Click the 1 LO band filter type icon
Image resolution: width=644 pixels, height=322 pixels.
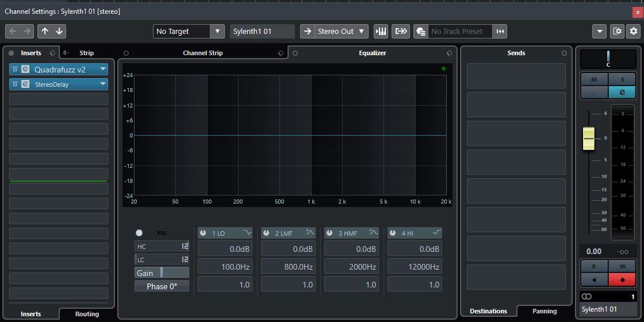point(247,233)
